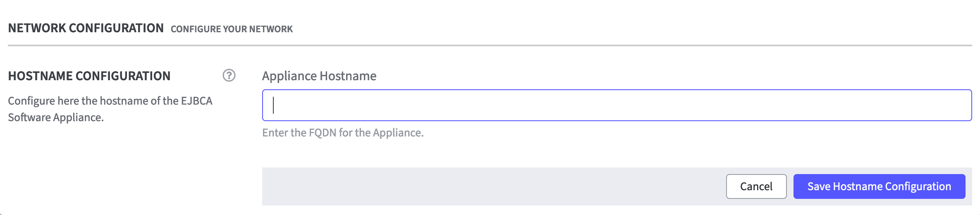Click the Appliance Hostname field label
980x215 pixels.
[x=319, y=76]
